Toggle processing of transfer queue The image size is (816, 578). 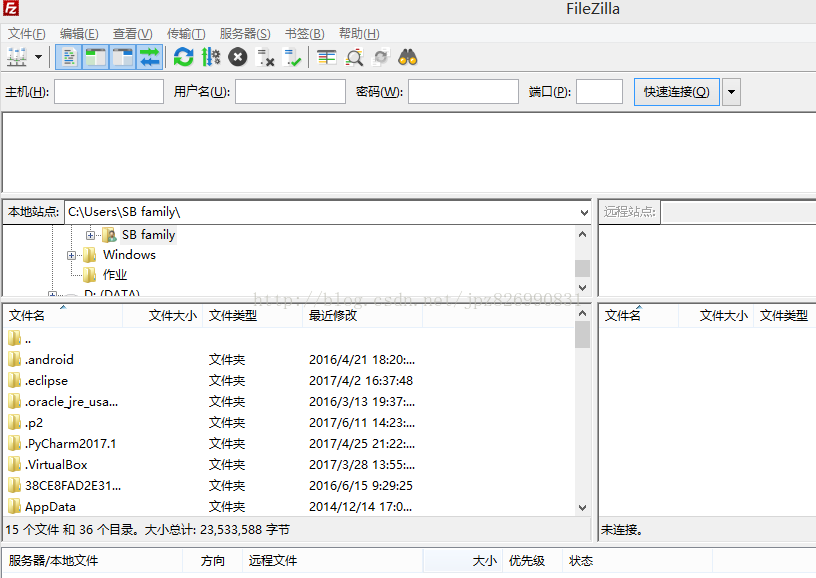point(211,57)
